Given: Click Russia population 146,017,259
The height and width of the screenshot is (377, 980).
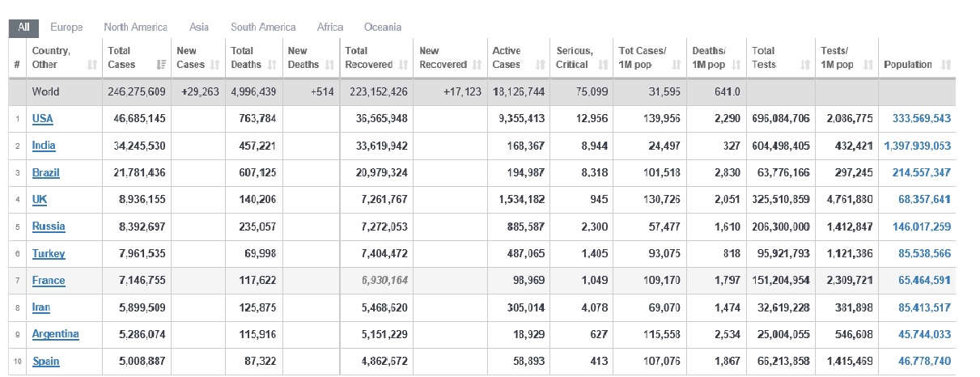Looking at the screenshot, I should click(922, 227).
